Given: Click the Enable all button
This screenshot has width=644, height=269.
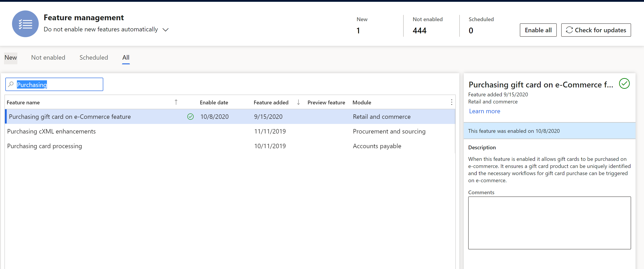Looking at the screenshot, I should (x=538, y=30).
